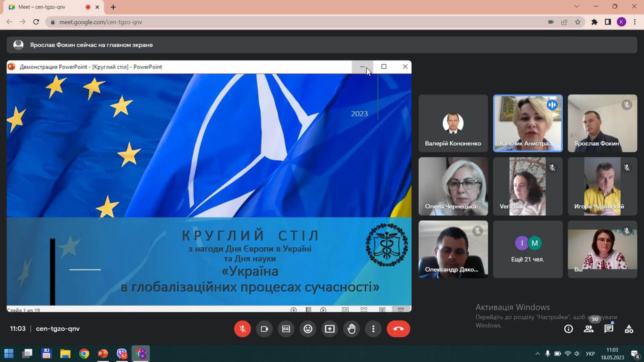
Task: Open more options three-dot menu in Meet
Action: point(373,329)
